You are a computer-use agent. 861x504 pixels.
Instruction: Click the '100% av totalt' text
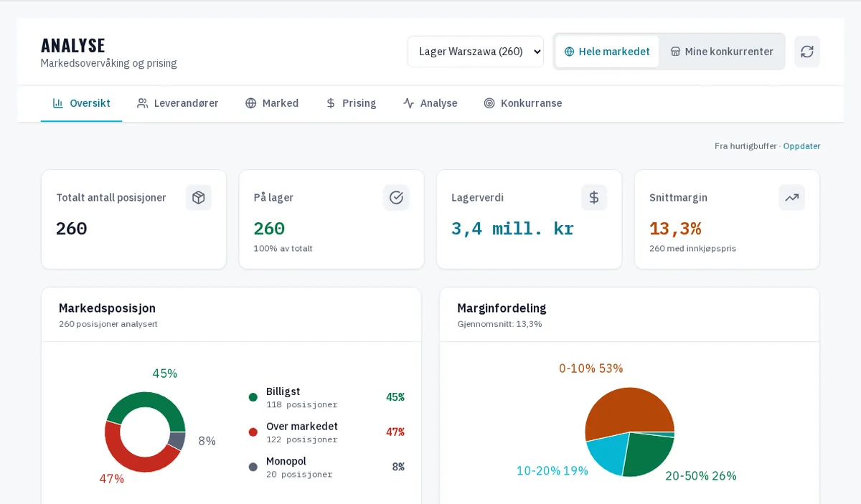click(x=283, y=249)
